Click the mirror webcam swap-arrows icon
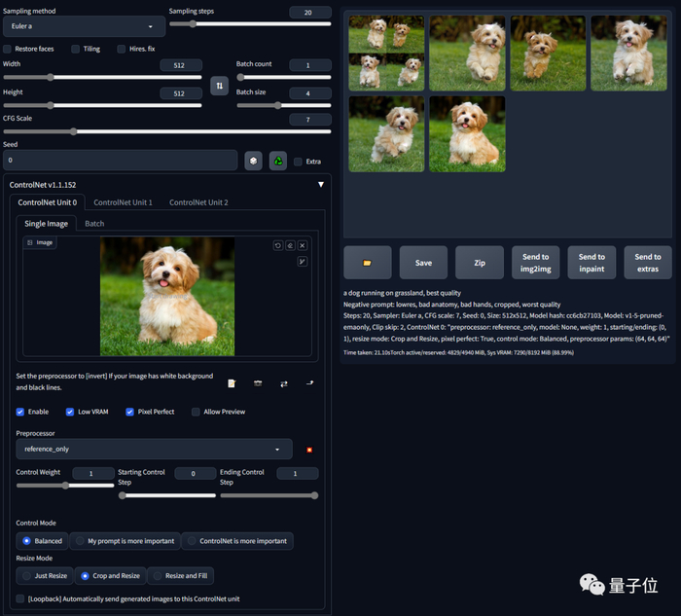The image size is (681, 616). 284,383
